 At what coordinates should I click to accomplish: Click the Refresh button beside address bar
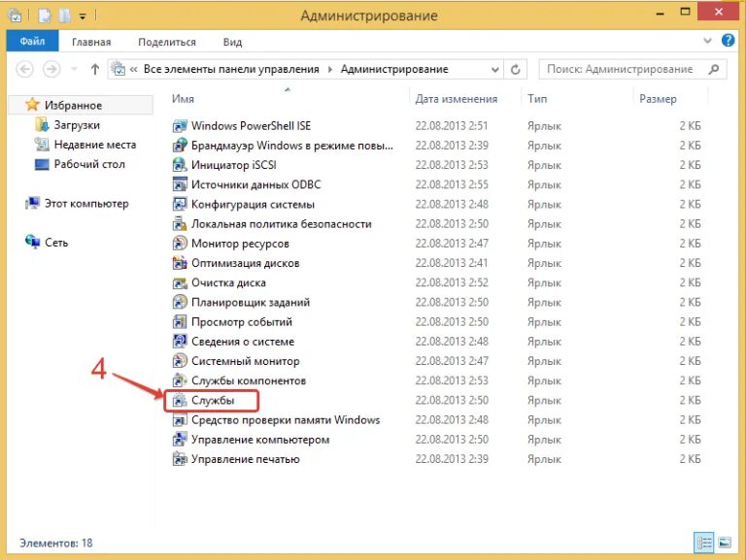(x=515, y=70)
